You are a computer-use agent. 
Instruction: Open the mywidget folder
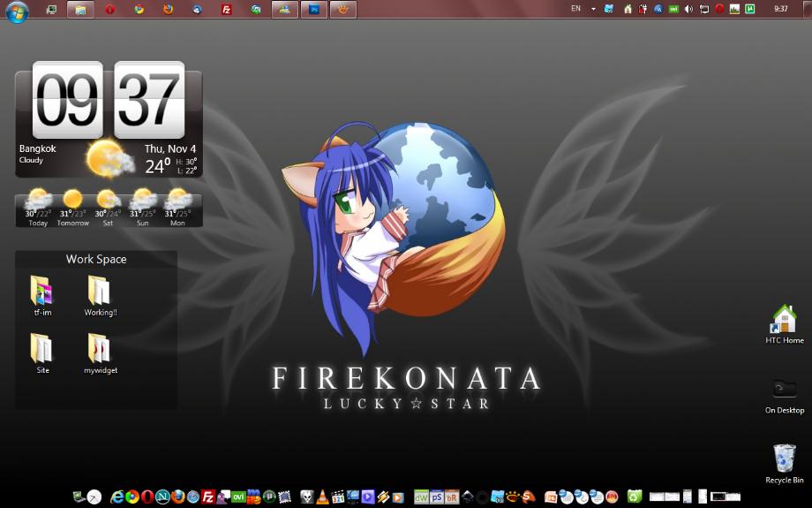coord(101,353)
